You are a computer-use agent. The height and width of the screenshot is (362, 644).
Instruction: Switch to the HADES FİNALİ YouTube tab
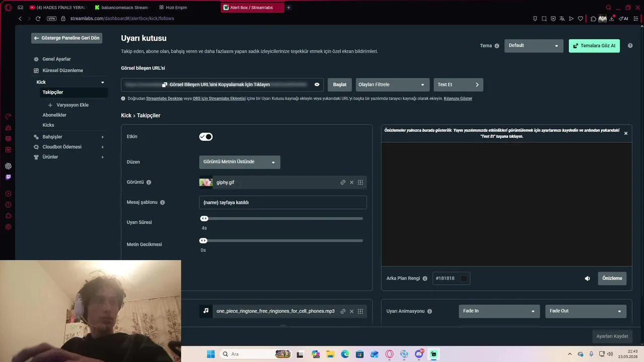click(58, 8)
